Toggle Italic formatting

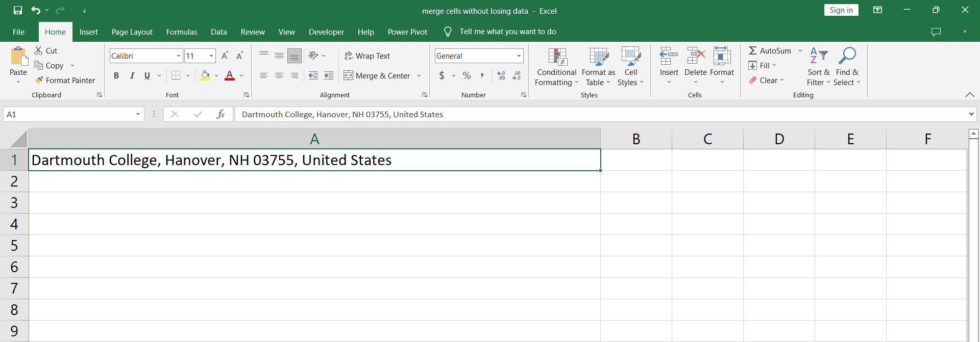tap(132, 75)
